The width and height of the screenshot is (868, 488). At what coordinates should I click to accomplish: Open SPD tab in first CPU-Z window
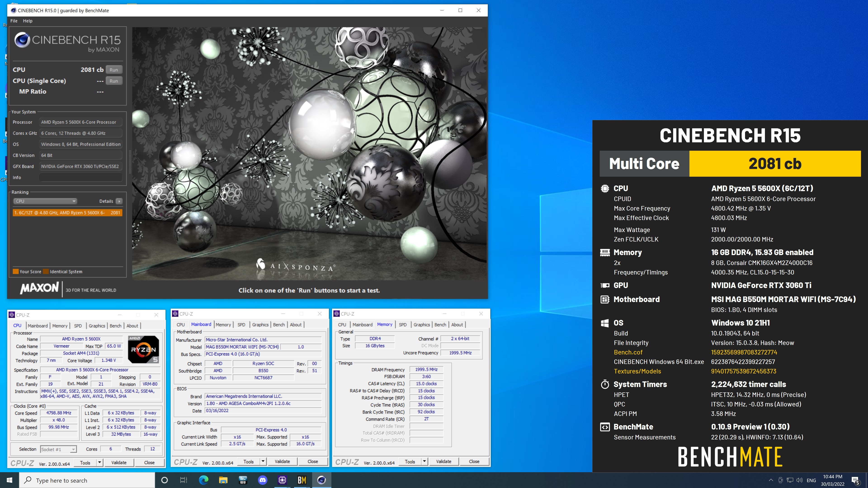(x=78, y=326)
